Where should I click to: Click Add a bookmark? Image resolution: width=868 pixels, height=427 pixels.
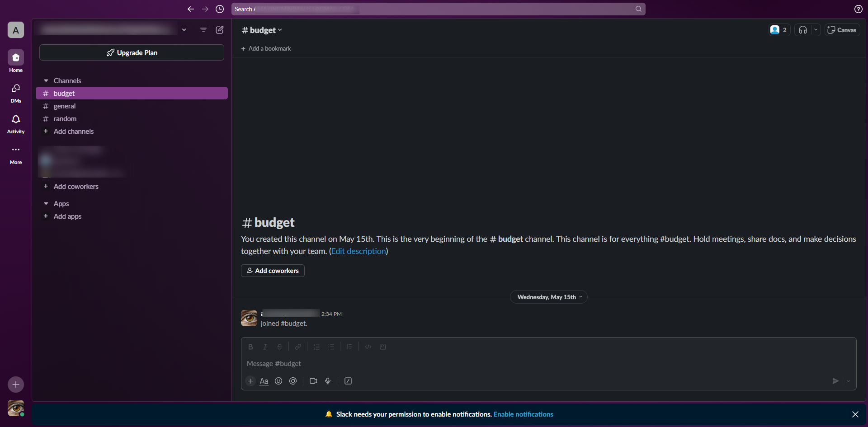point(266,48)
